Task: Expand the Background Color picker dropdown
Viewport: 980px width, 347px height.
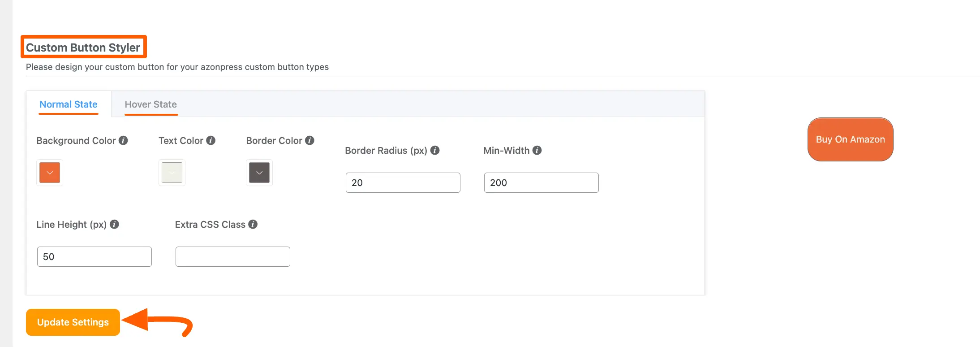Action: pos(49,173)
